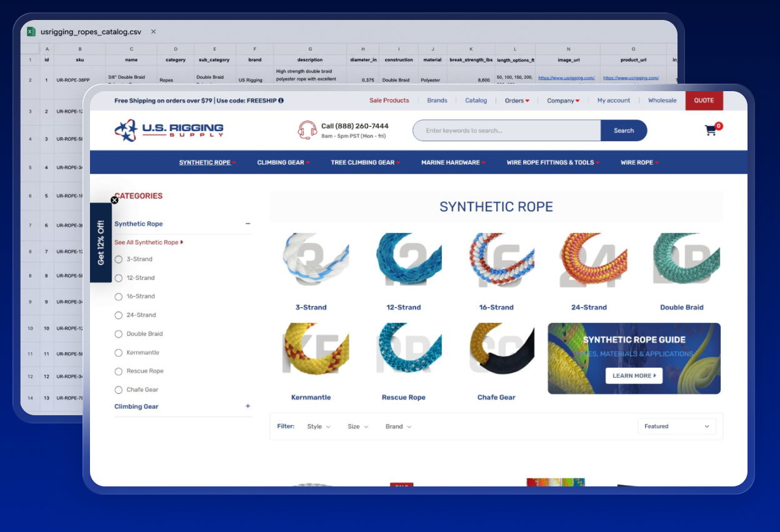
Task: Open the shopping cart icon
Action: (x=711, y=130)
